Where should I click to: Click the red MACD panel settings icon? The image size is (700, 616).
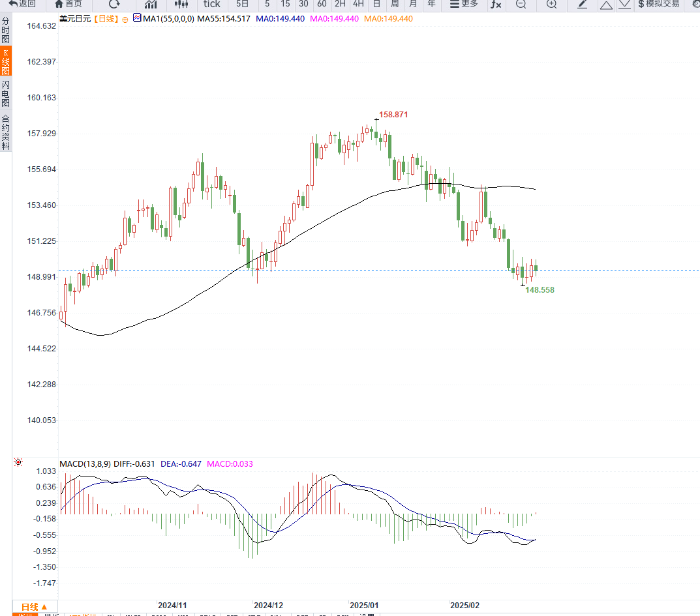pos(18,462)
